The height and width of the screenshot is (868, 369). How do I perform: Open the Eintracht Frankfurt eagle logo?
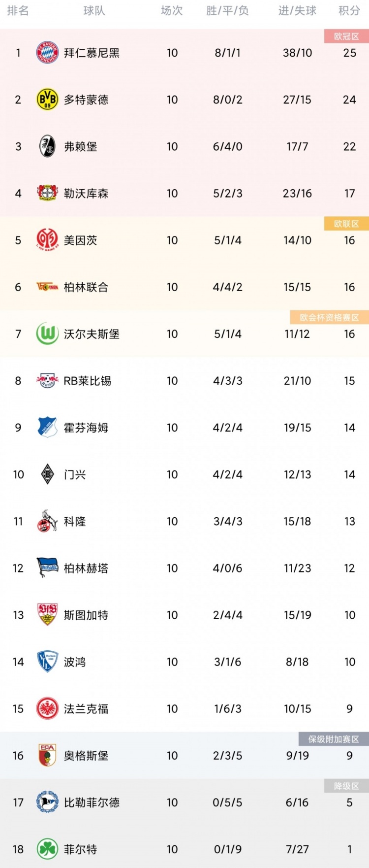(47, 708)
